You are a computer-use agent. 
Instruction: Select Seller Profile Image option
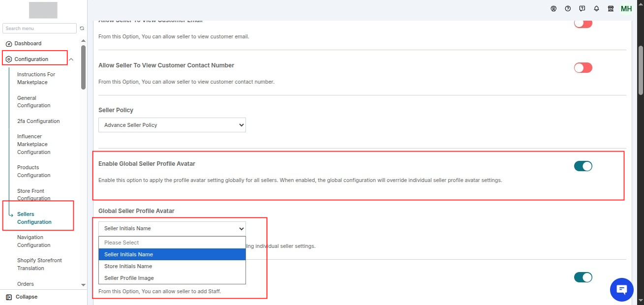click(x=172, y=278)
